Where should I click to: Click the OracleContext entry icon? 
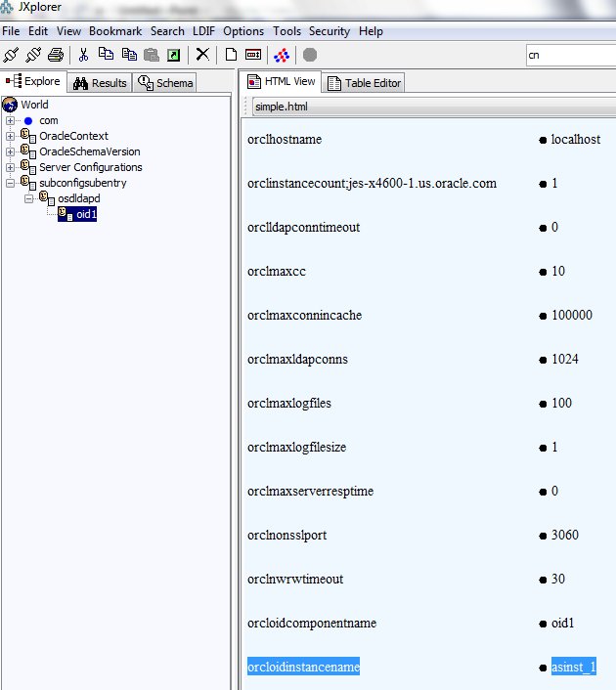(28, 136)
